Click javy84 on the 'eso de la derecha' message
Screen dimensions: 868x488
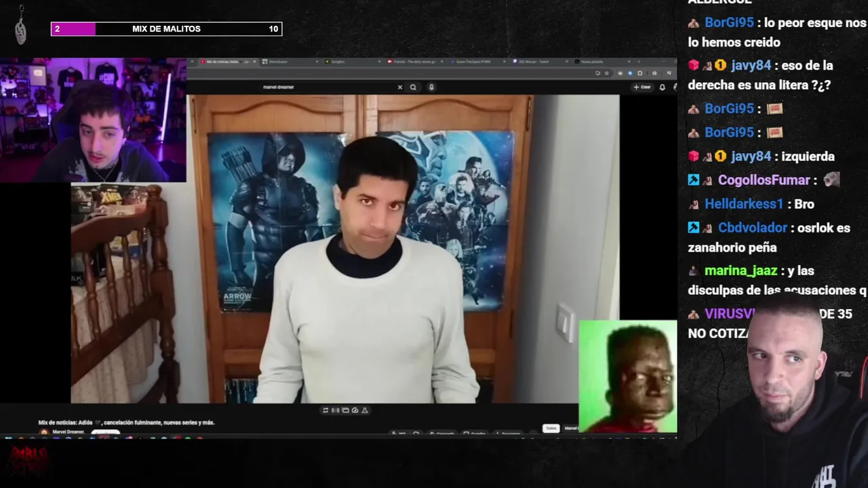(751, 66)
